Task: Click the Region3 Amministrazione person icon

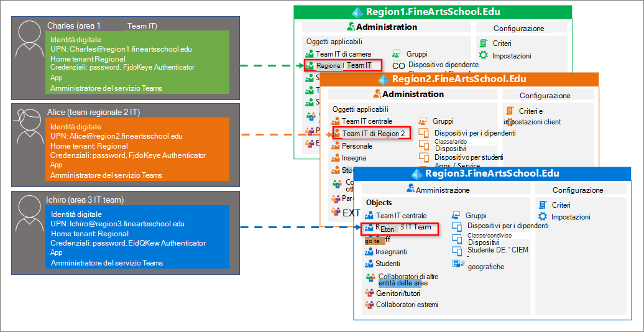Action: pos(410,189)
